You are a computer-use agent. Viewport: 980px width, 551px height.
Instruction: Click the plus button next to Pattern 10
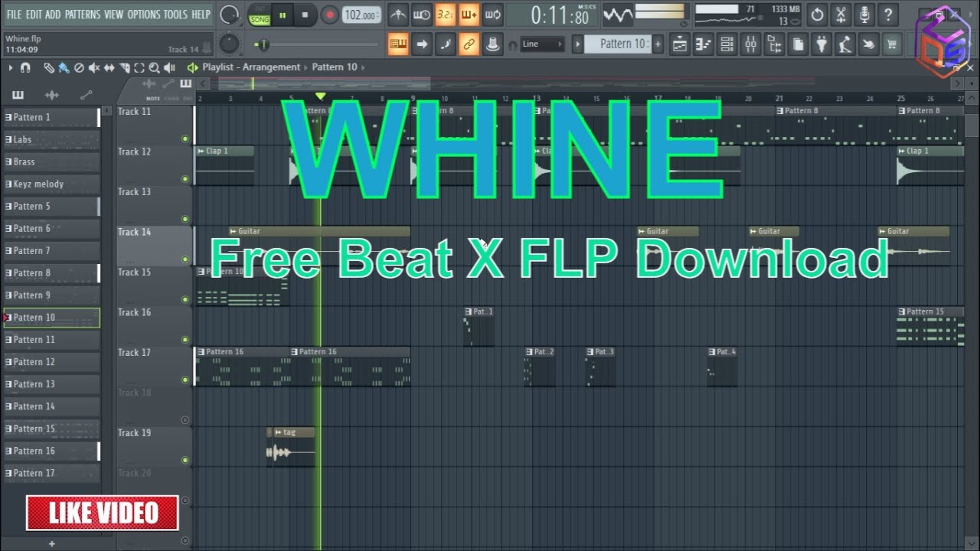[658, 44]
